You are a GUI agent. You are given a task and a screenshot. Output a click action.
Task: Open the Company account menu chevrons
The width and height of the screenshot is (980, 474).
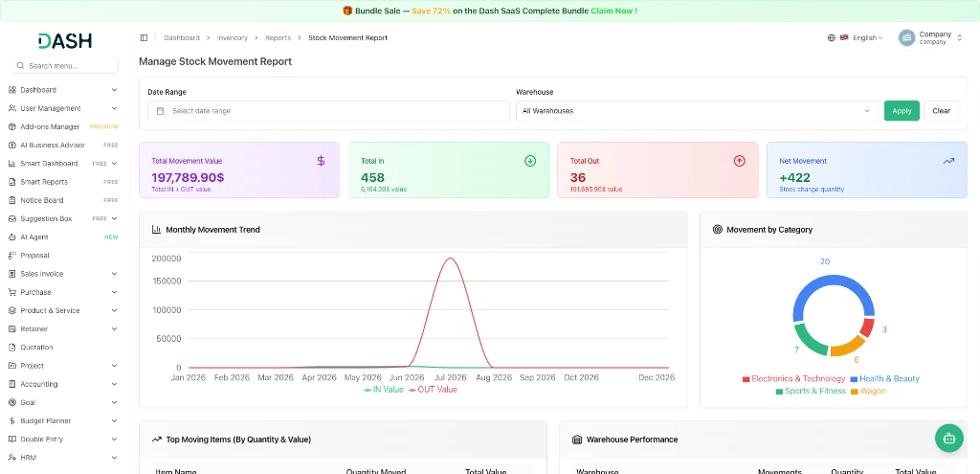[959, 38]
